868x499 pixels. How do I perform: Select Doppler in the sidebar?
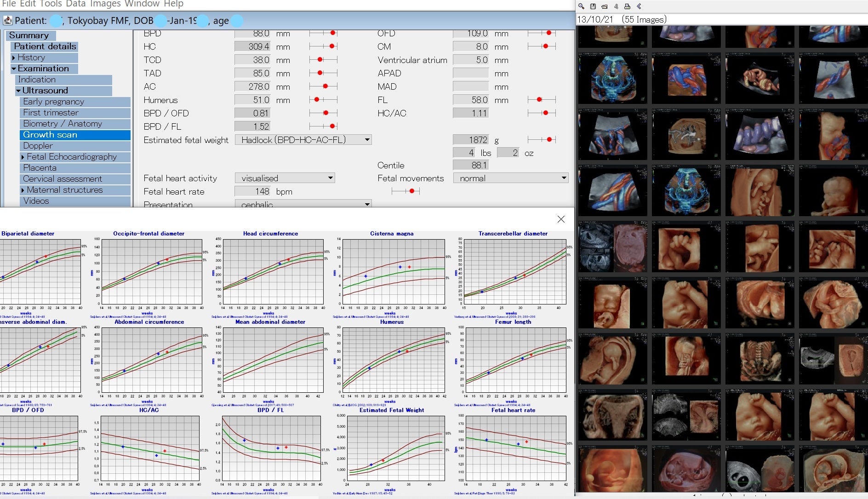coord(38,146)
